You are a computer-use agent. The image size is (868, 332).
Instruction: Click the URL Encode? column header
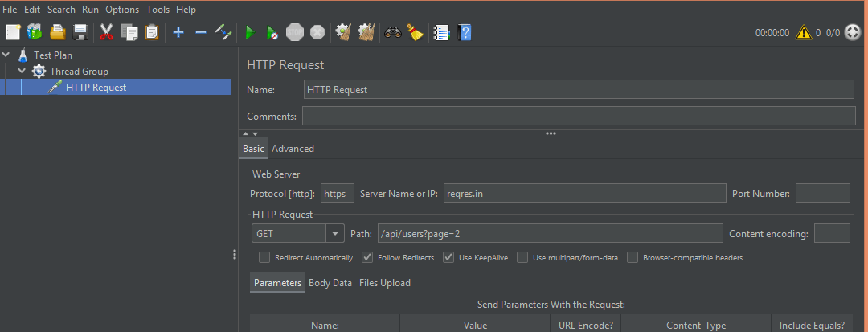pos(586,326)
